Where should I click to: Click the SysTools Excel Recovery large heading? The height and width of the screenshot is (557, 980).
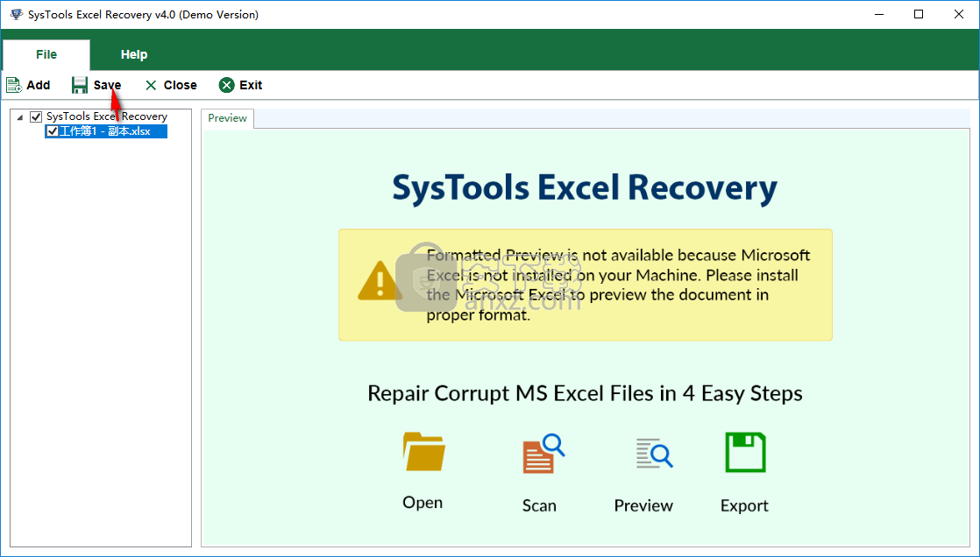(x=585, y=188)
